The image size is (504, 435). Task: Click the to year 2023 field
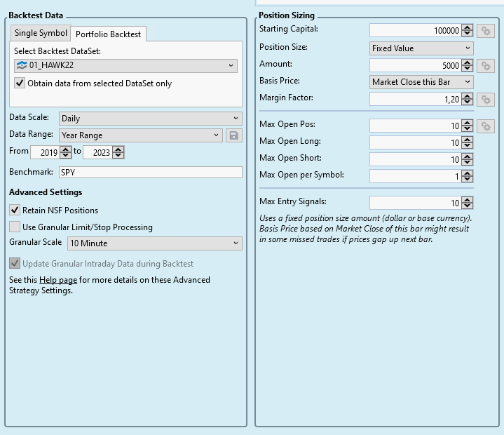pos(97,152)
